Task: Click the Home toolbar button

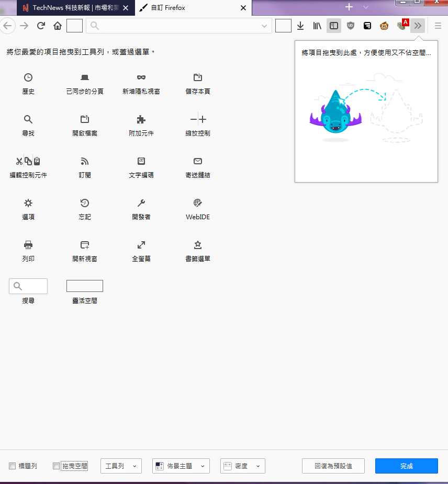Action: click(x=58, y=26)
